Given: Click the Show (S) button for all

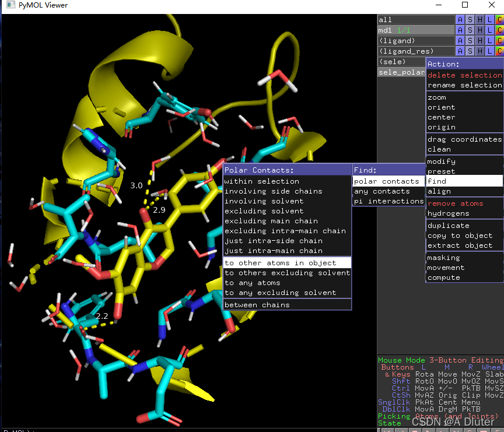Looking at the screenshot, I should tap(470, 20).
